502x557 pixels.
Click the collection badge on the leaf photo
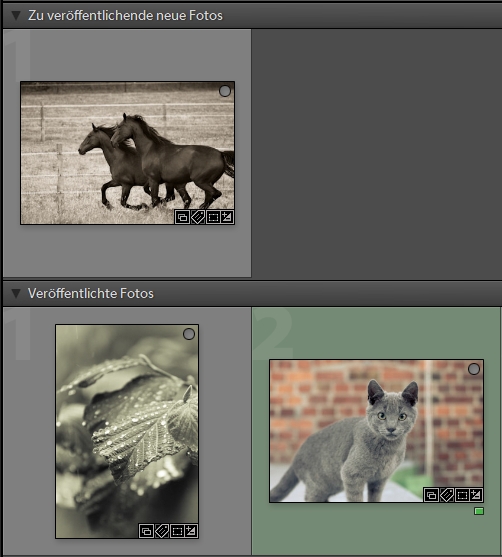click(146, 531)
